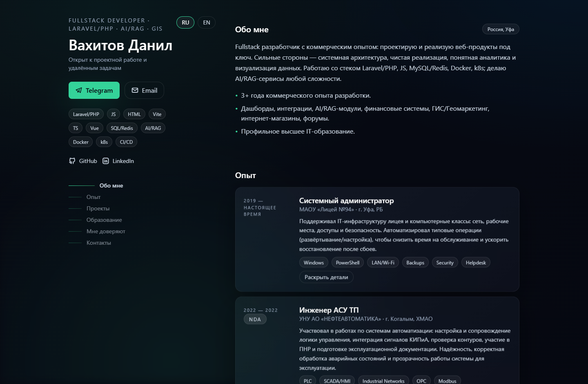Screen dimensions: 588x384
Task: Click the Laravel/PHP skill tag
Action: click(86, 114)
